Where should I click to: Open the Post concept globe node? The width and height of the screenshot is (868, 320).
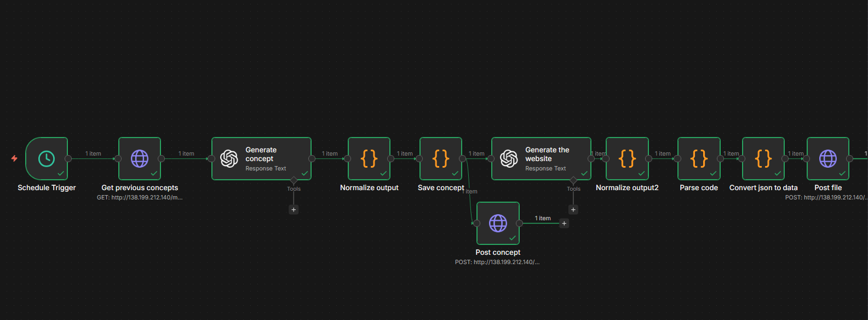coord(498,223)
